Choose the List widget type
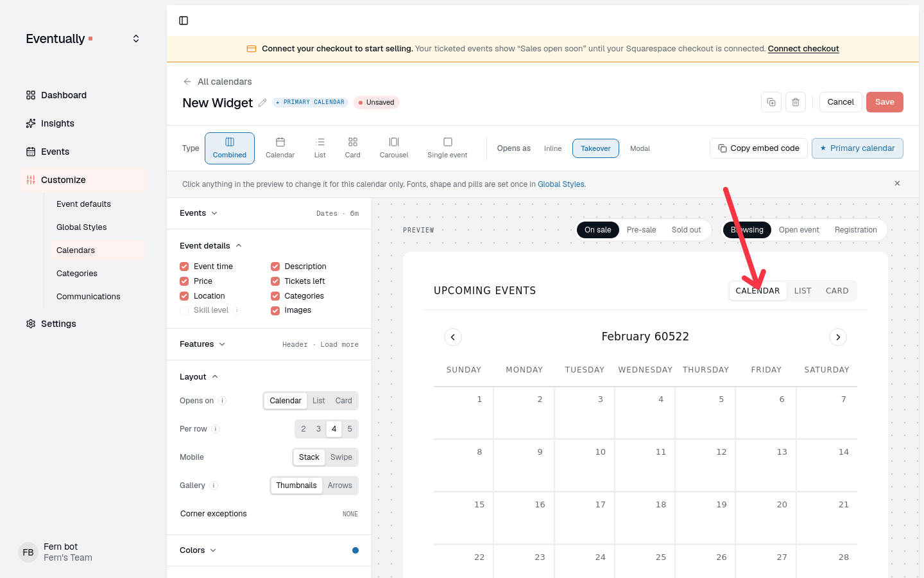Image resolution: width=924 pixels, height=578 pixels. coord(320,148)
